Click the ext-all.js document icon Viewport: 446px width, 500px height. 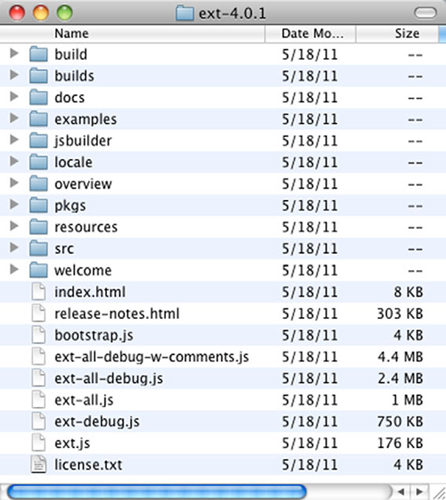(x=38, y=400)
